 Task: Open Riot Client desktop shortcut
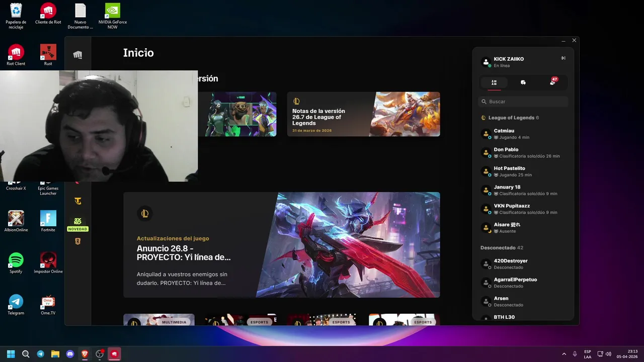coord(16,55)
